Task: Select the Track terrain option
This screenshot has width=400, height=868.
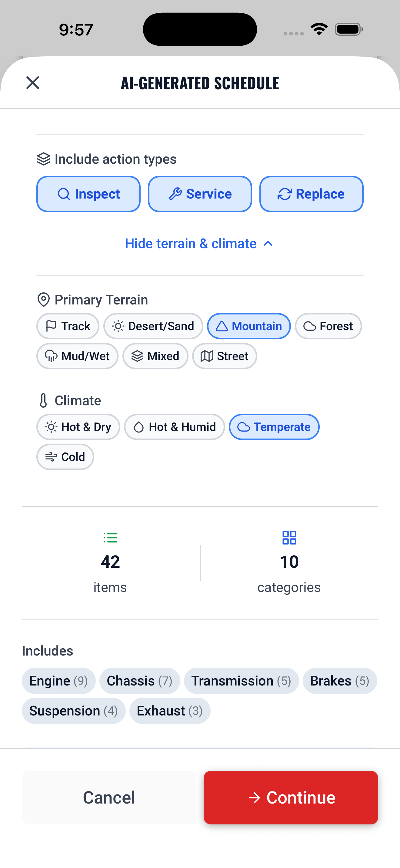Action: click(x=68, y=326)
